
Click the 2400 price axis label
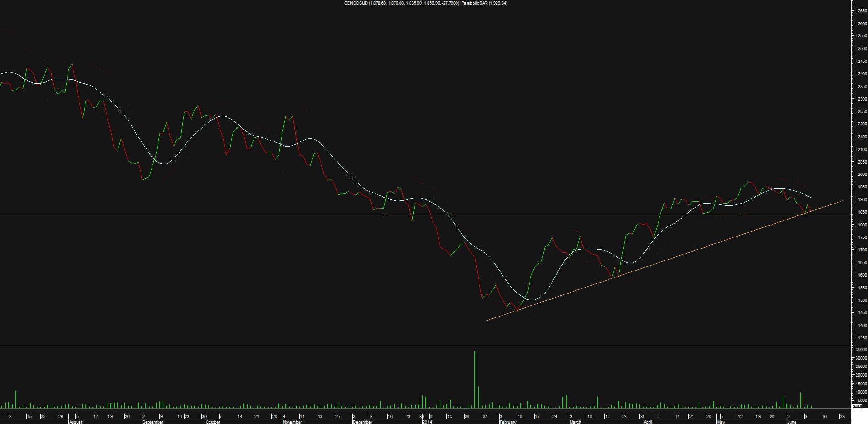pos(862,74)
